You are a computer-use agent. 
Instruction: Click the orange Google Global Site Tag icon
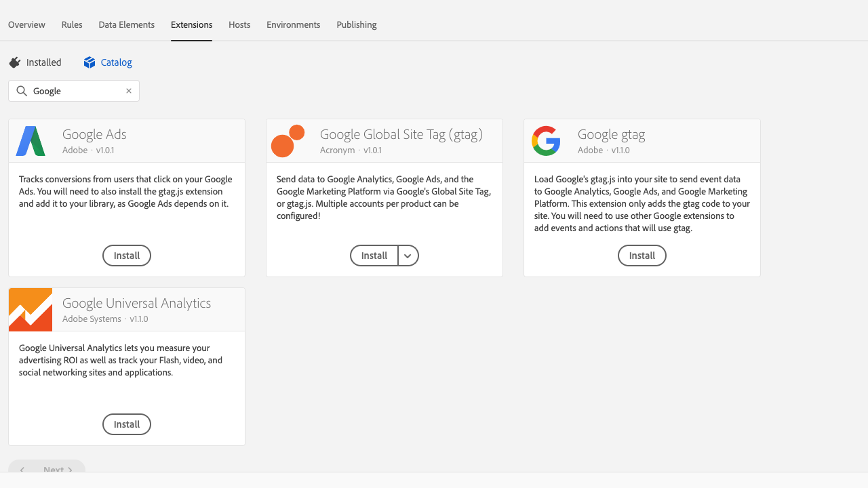tap(288, 141)
